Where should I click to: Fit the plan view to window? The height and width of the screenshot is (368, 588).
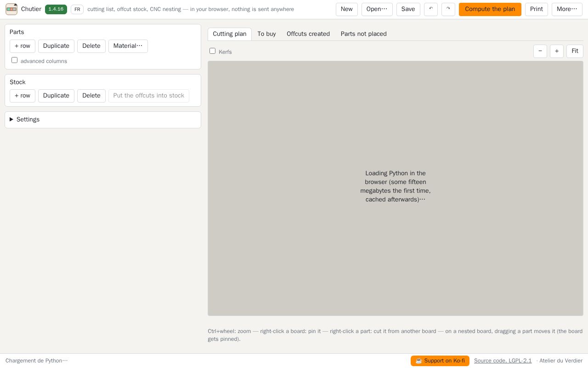(x=575, y=51)
